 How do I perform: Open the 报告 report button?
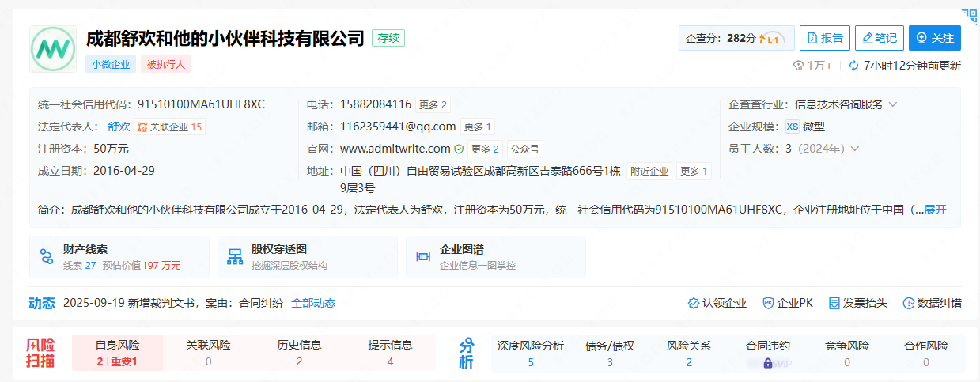pos(823,38)
